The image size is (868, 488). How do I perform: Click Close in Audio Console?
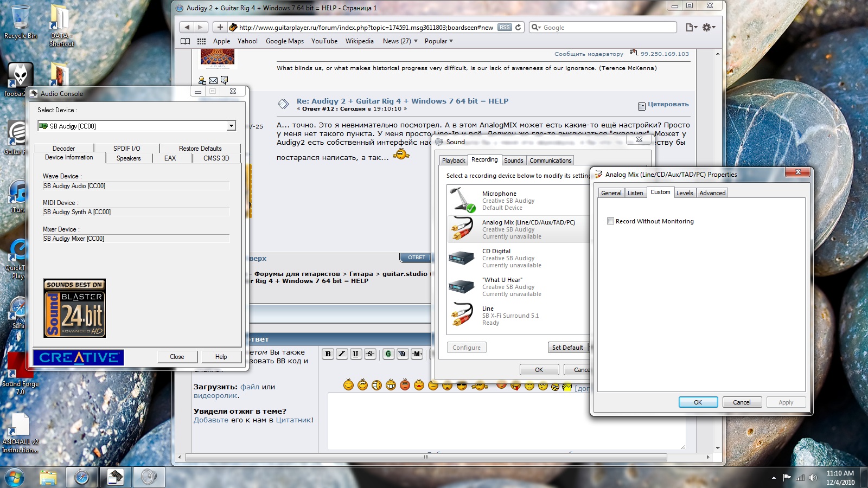tap(177, 357)
